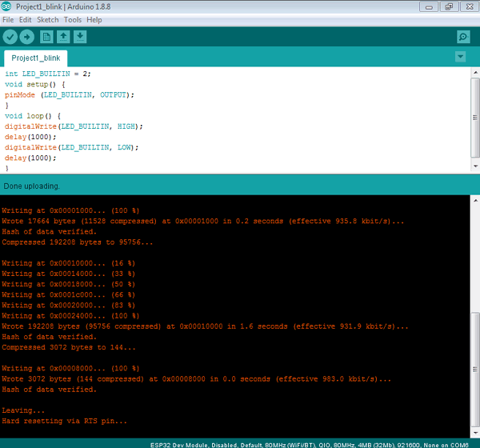Open the File menu
Viewport: 480px width, 448px height.
click(x=8, y=19)
